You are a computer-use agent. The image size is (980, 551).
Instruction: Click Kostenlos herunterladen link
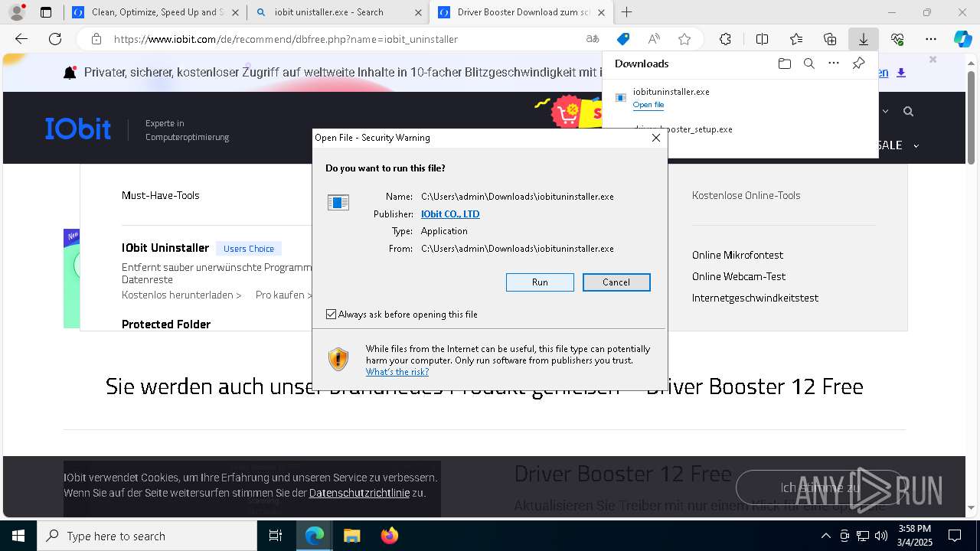pos(181,295)
